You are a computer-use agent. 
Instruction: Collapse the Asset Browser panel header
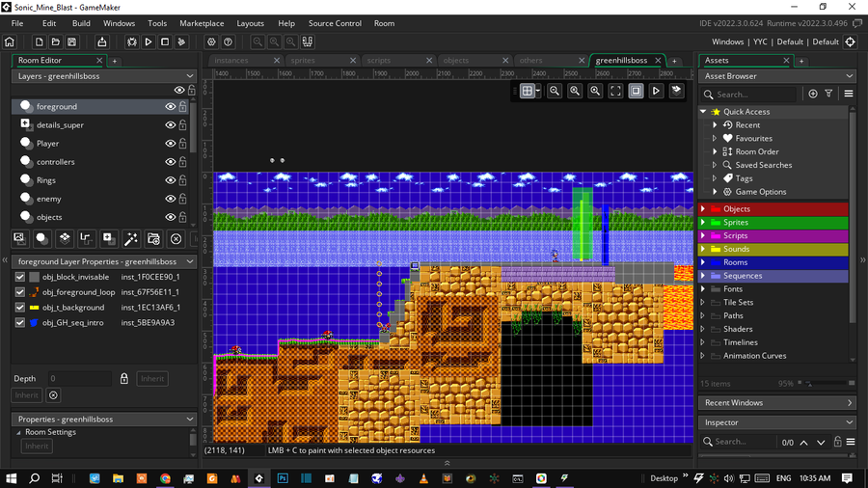[849, 76]
